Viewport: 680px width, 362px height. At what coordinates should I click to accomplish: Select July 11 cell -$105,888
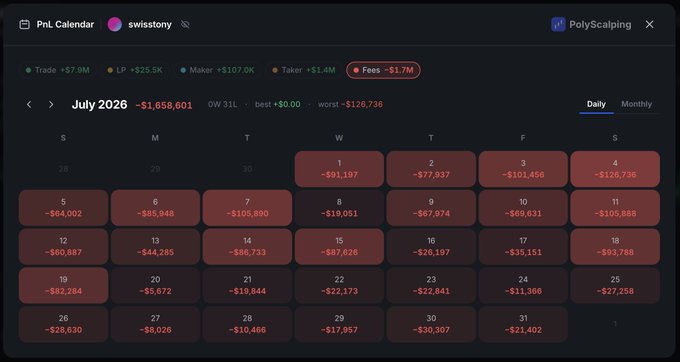pyautogui.click(x=615, y=208)
